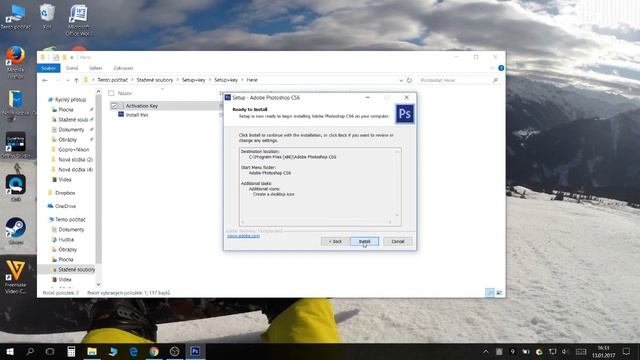Image resolution: width=640 pixels, height=360 pixels.
Task: Open the Windows Start menu
Action: tap(10, 351)
